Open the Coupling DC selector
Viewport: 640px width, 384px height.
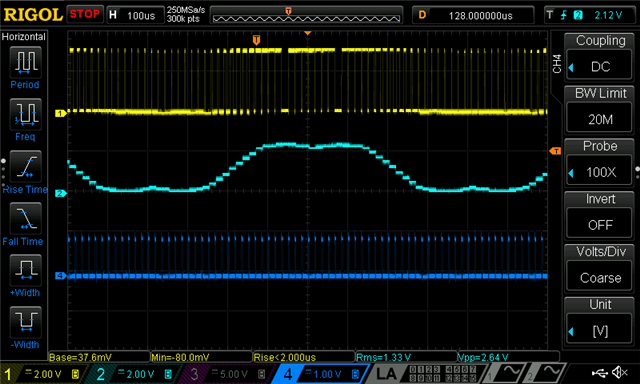(600, 57)
